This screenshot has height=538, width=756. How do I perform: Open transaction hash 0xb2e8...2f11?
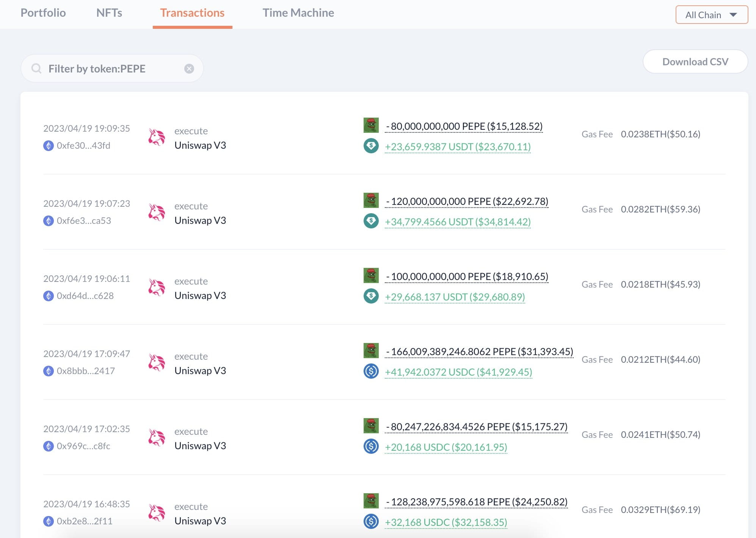85,521
